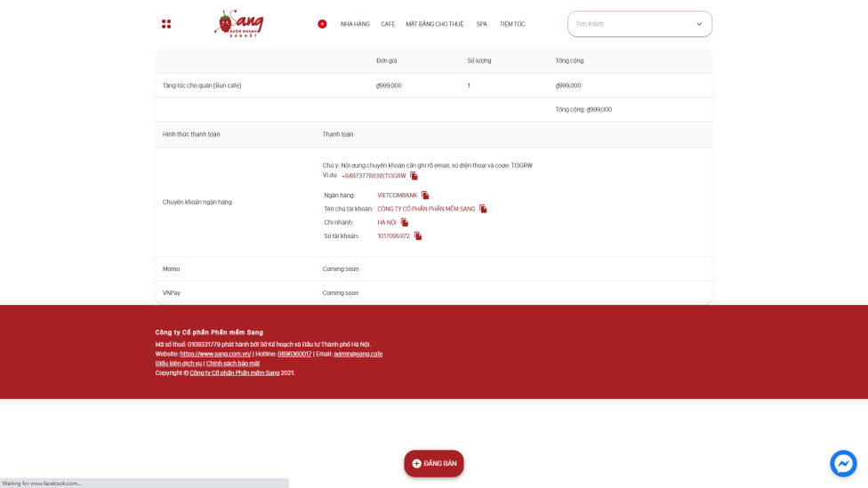Open the Điều kiện dịch vụ link
The image size is (868, 488).
pyautogui.click(x=178, y=364)
